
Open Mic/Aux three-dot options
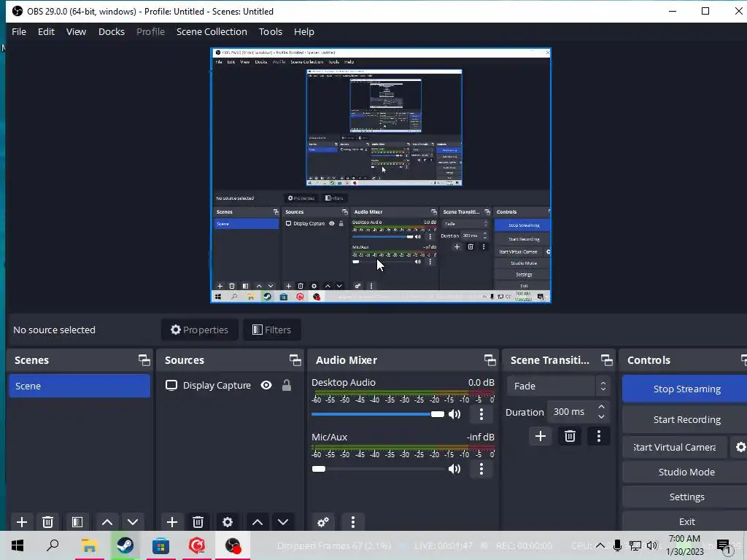[481, 469]
